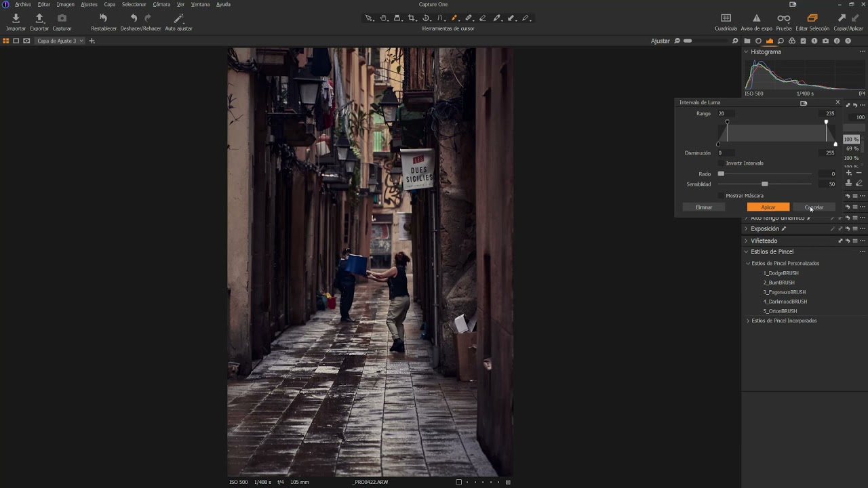
Task: Open the library folder tool tab
Action: click(747, 41)
